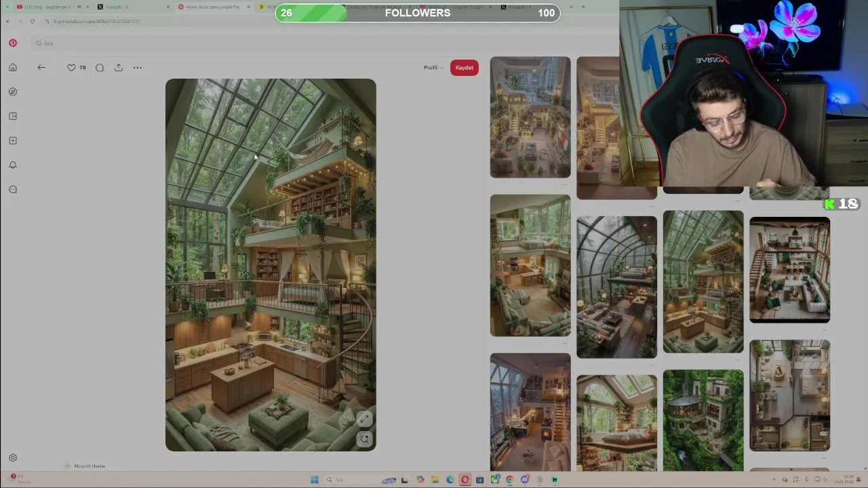The image size is (868, 488).
Task: Expand the Profil board dropdown
Action: [x=433, y=67]
